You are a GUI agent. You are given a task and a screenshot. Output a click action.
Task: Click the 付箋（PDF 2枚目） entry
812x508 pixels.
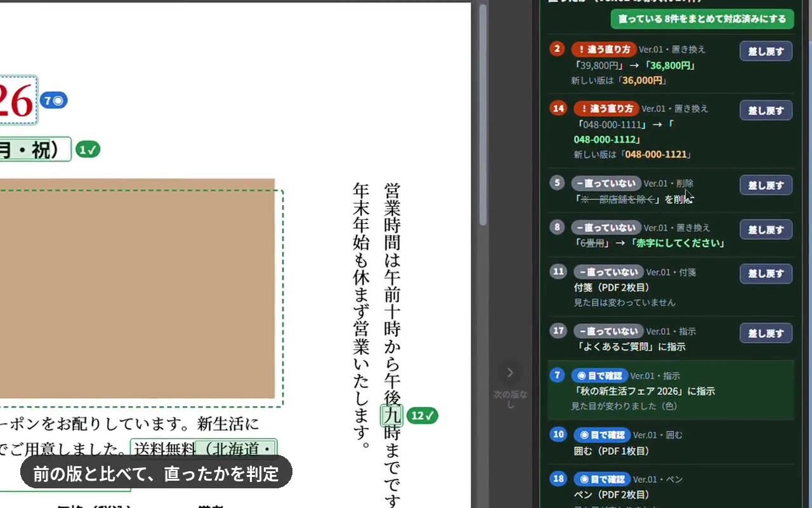[612, 288]
